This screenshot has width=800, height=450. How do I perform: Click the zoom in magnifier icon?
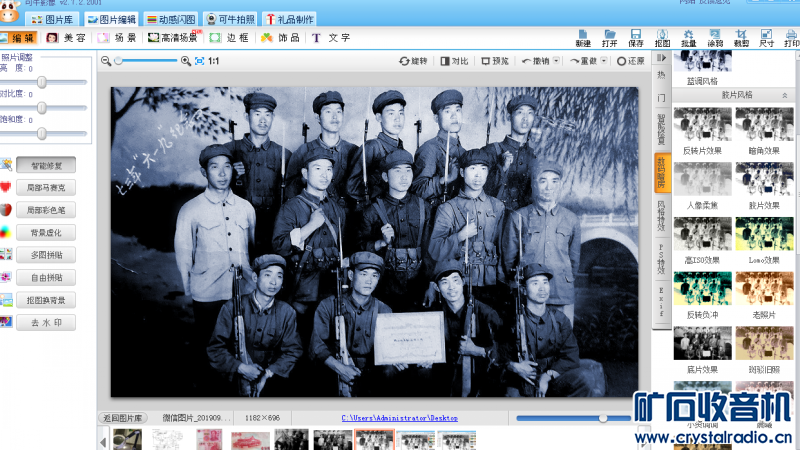[186, 61]
